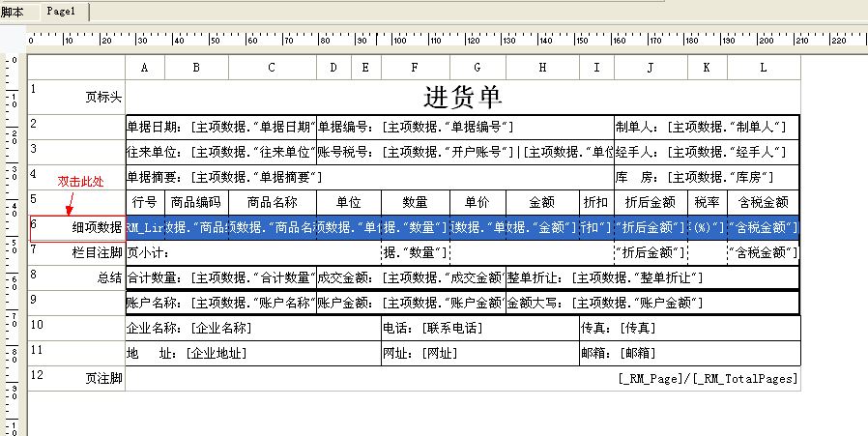Click the 商品编码 header cell
The width and height of the screenshot is (868, 436).
pyautogui.click(x=196, y=203)
